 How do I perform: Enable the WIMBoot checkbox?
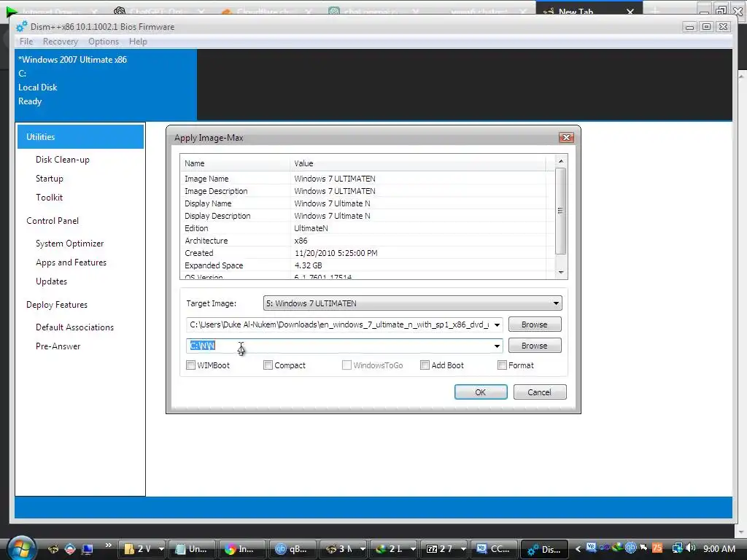point(191,365)
